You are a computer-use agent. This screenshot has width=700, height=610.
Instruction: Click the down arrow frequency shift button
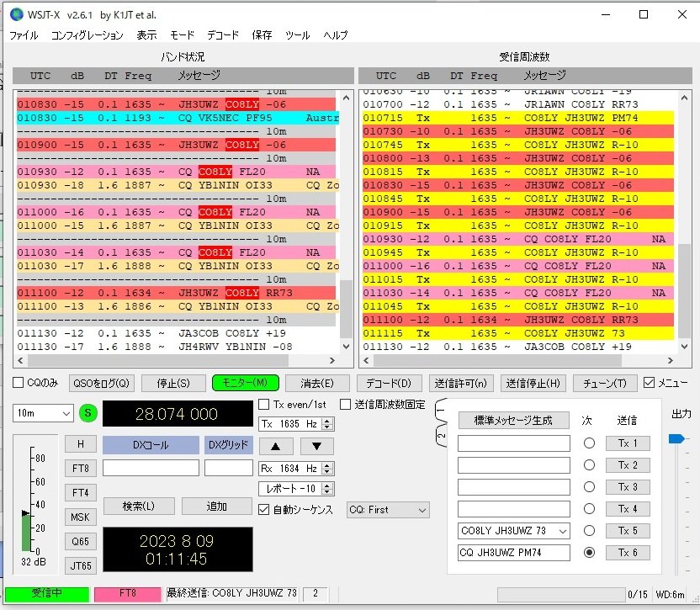click(x=317, y=446)
